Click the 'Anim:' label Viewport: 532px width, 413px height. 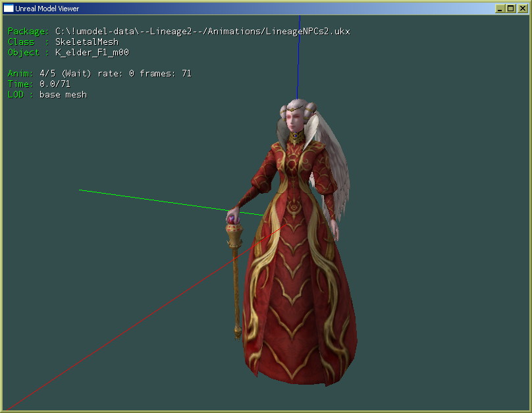point(20,74)
